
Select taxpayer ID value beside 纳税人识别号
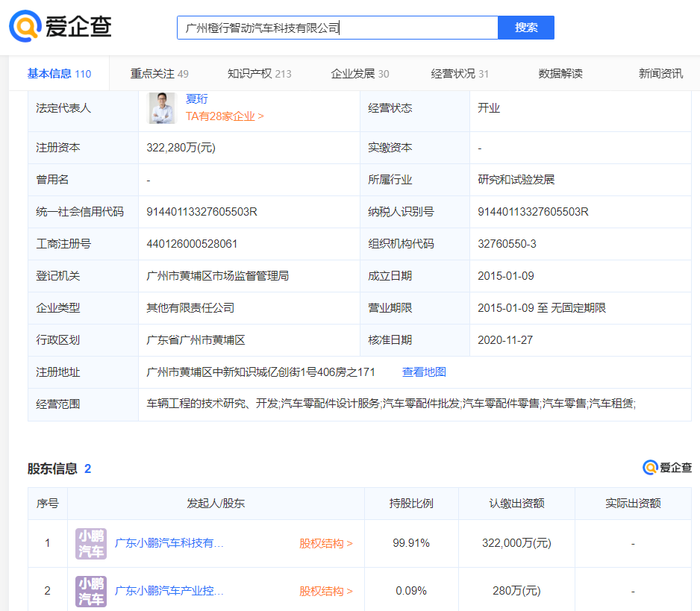click(x=533, y=212)
